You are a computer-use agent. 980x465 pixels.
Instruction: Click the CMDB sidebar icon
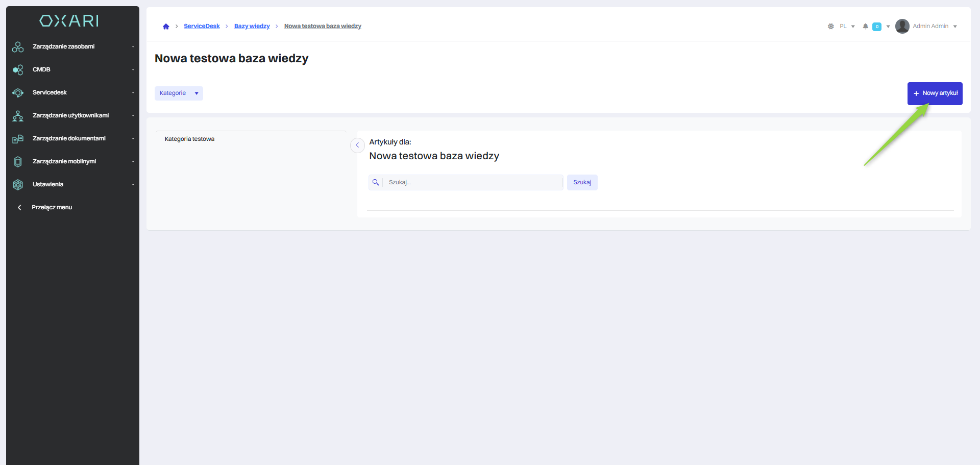(18, 70)
